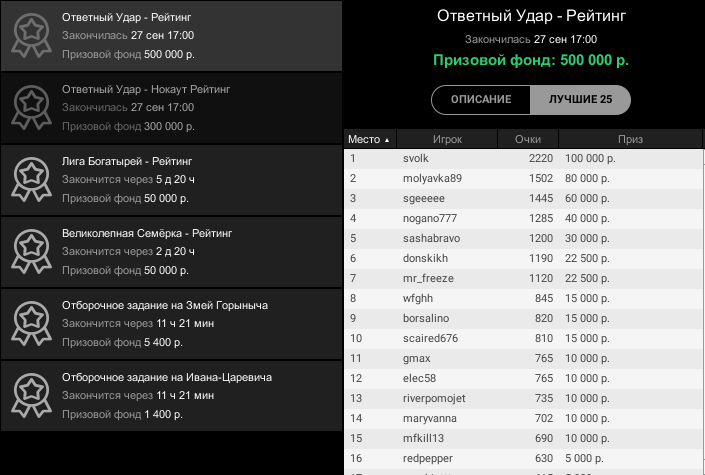This screenshot has width=705, height=475.
Task: Select the Лучшие 25 tab
Action: point(580,100)
